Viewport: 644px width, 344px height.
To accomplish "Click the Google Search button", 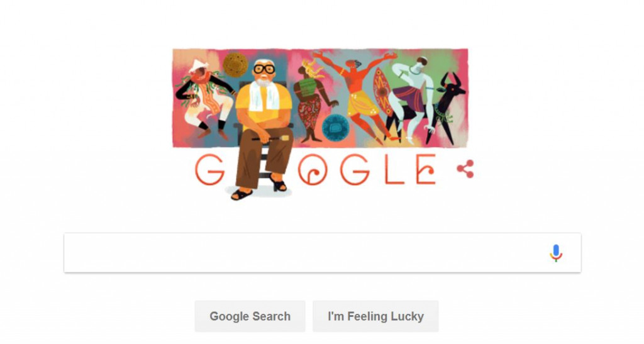I will (250, 316).
